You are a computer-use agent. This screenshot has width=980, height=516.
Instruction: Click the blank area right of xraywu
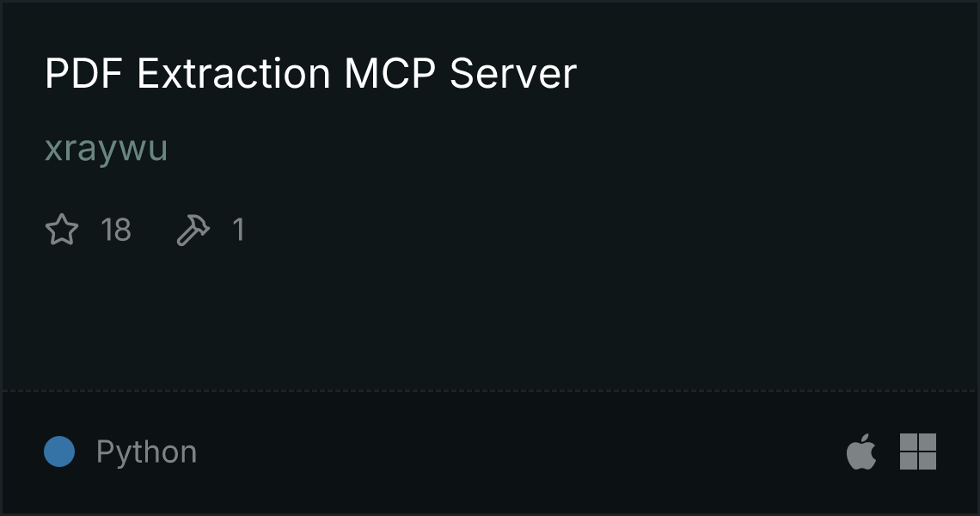(x=562, y=148)
